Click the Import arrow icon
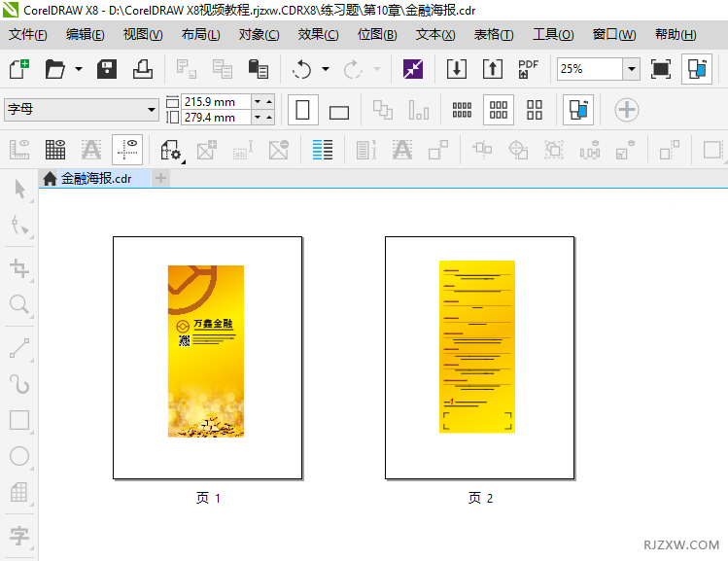Viewport: 728px width, 561px height. tap(457, 69)
